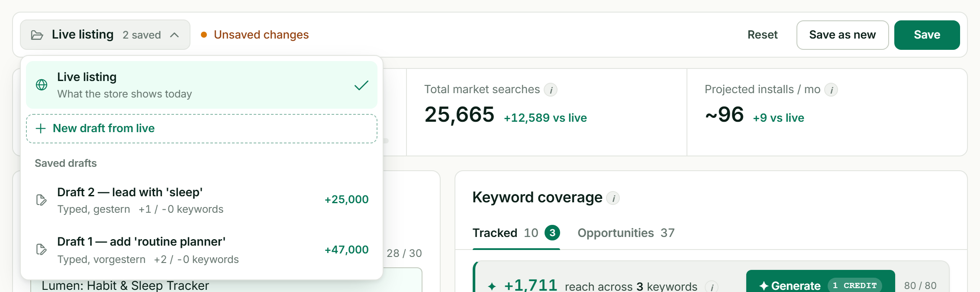This screenshot has width=980, height=292.
Task: Click the plus icon for new draft
Action: pos(41,128)
